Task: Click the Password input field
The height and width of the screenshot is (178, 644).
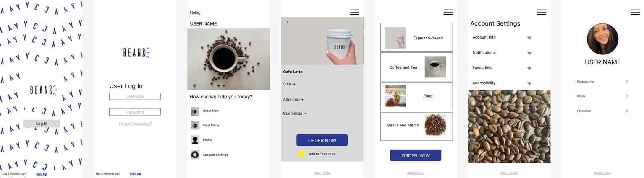Action: pos(135,112)
